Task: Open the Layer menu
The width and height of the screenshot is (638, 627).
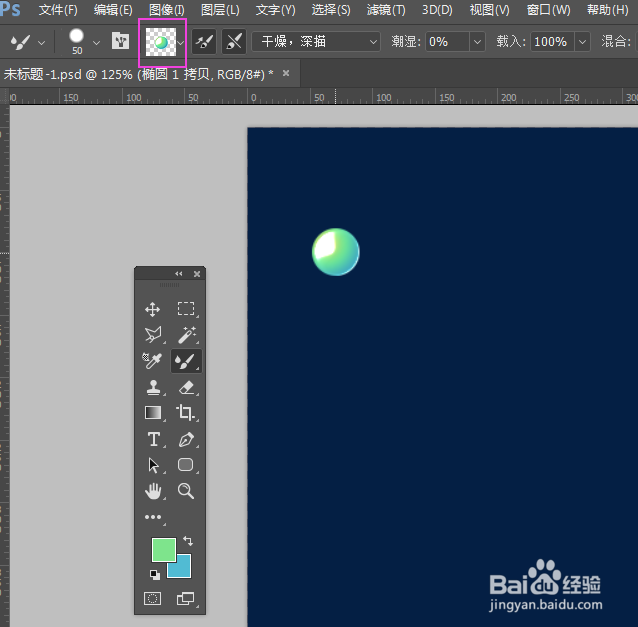Action: coord(220,10)
